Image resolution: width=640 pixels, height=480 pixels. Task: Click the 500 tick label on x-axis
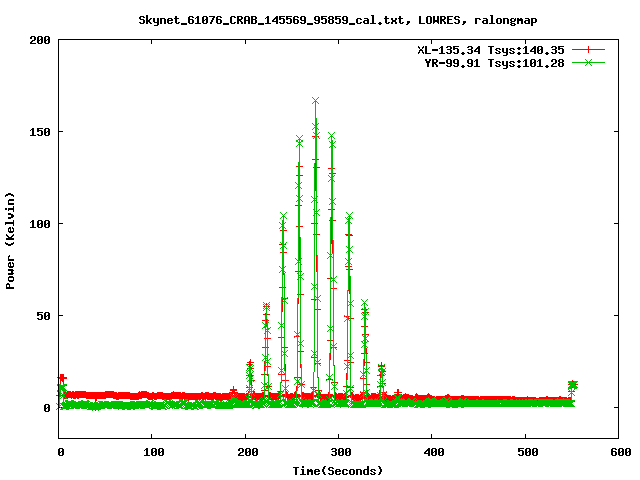coord(525,453)
